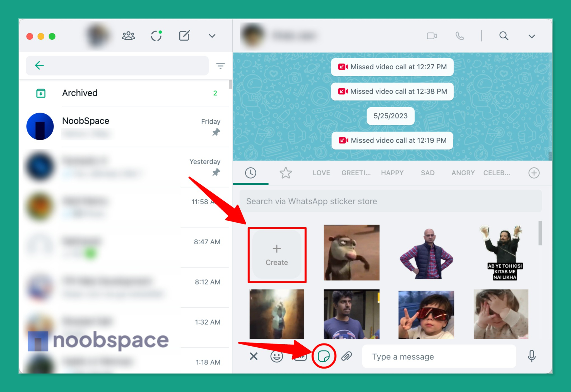Image resolution: width=571 pixels, height=392 pixels.
Task: Select the favorites star in sticker panel
Action: coord(286,173)
